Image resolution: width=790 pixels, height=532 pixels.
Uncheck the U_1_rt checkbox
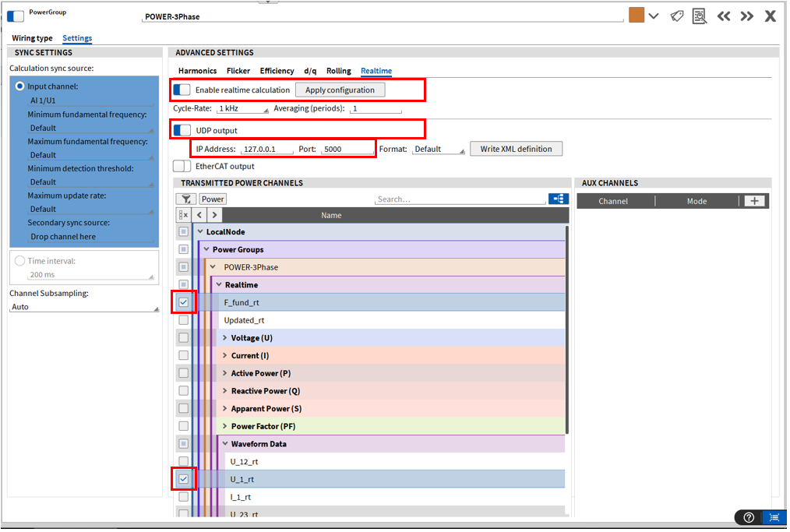(x=183, y=479)
